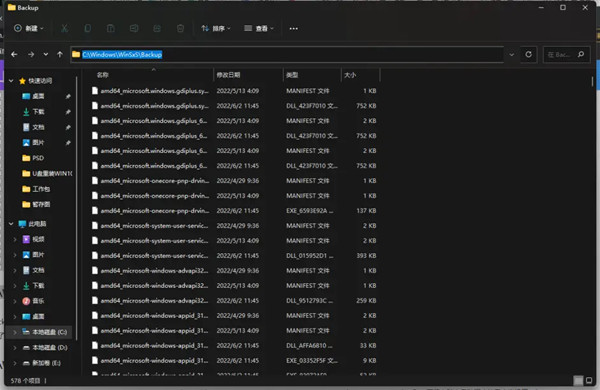Click the C:\Windows\WinSxS\Backup address path

point(122,55)
